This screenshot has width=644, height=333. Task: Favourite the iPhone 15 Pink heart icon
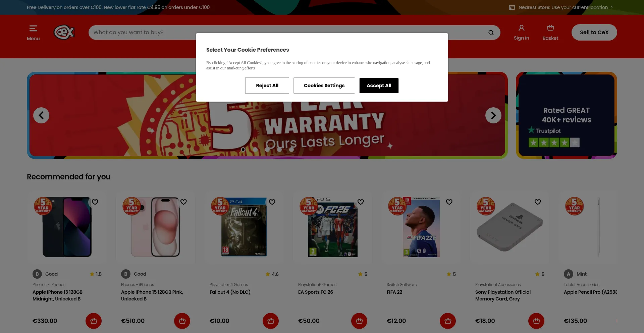pos(183,202)
